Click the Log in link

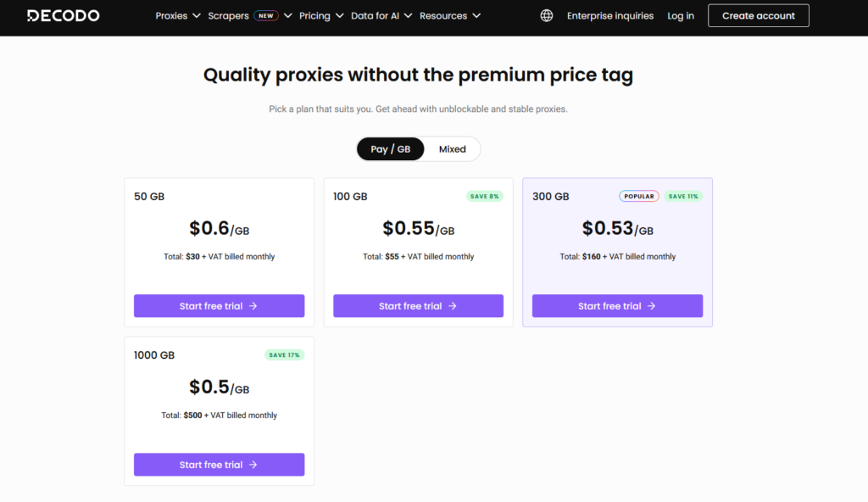(x=681, y=15)
